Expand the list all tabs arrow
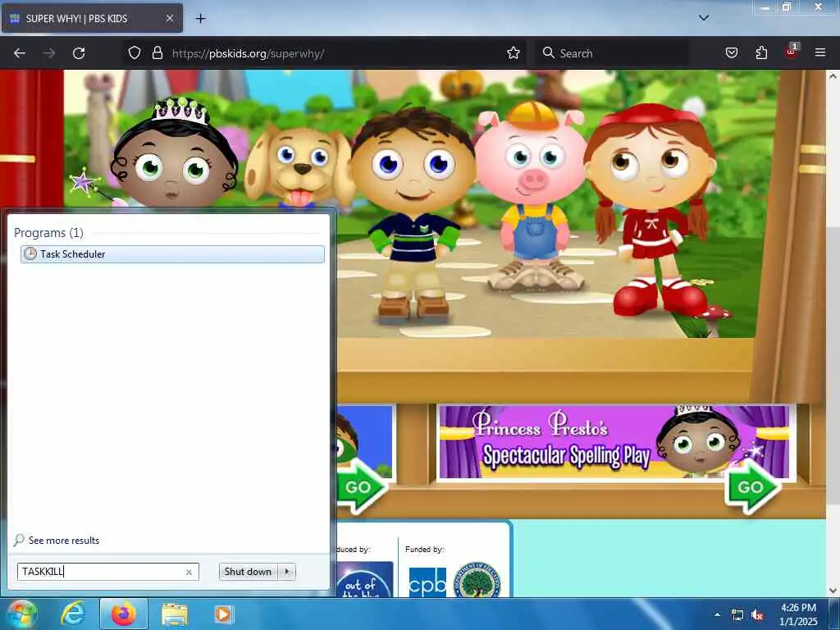840x630 pixels. 704,18
